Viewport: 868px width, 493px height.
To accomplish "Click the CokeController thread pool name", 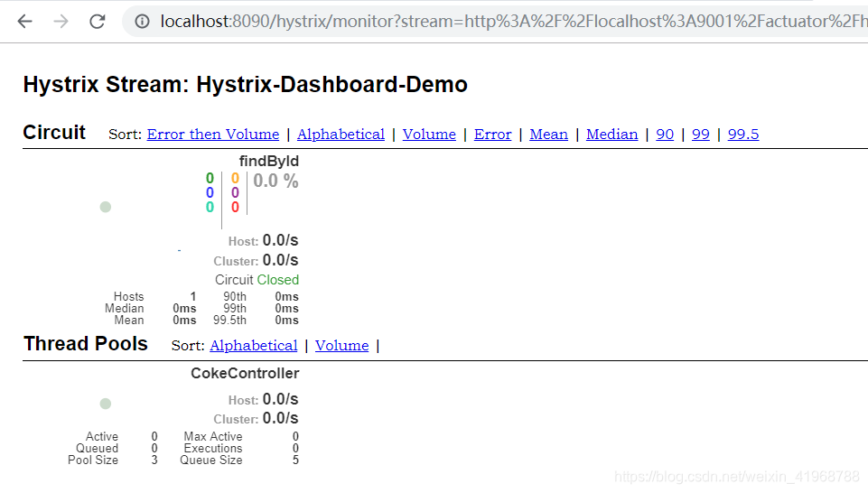I will point(245,374).
